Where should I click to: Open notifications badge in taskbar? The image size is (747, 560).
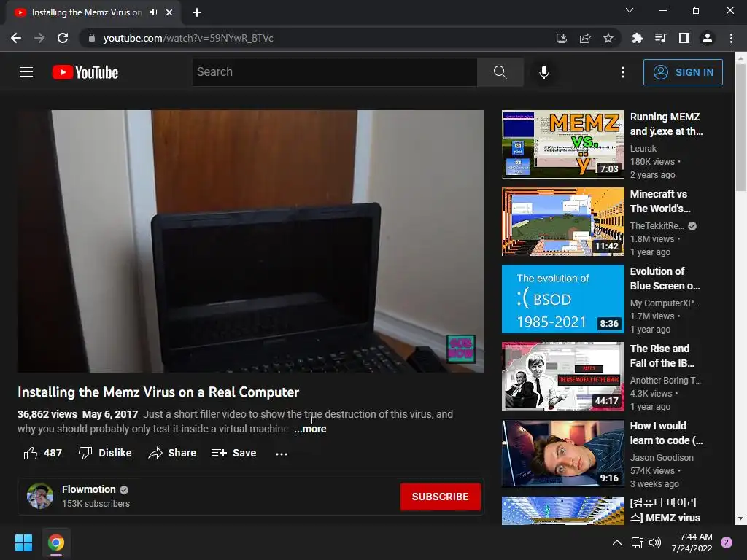click(x=727, y=542)
